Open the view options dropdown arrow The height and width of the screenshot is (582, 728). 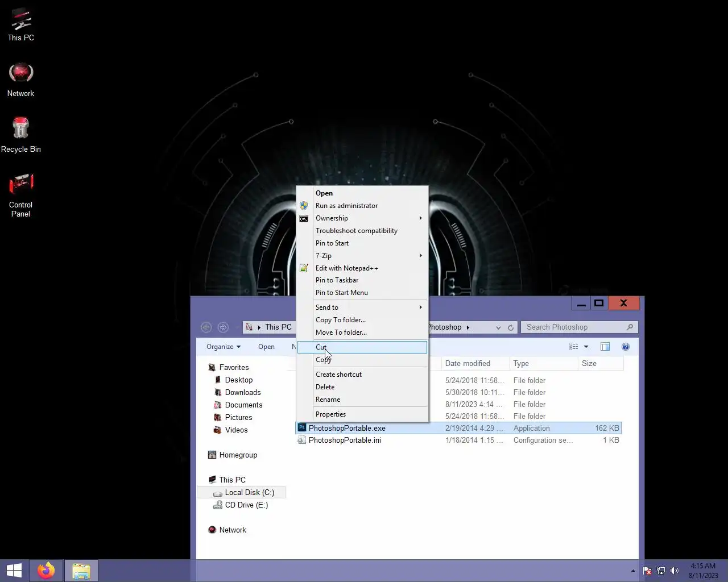(586, 347)
